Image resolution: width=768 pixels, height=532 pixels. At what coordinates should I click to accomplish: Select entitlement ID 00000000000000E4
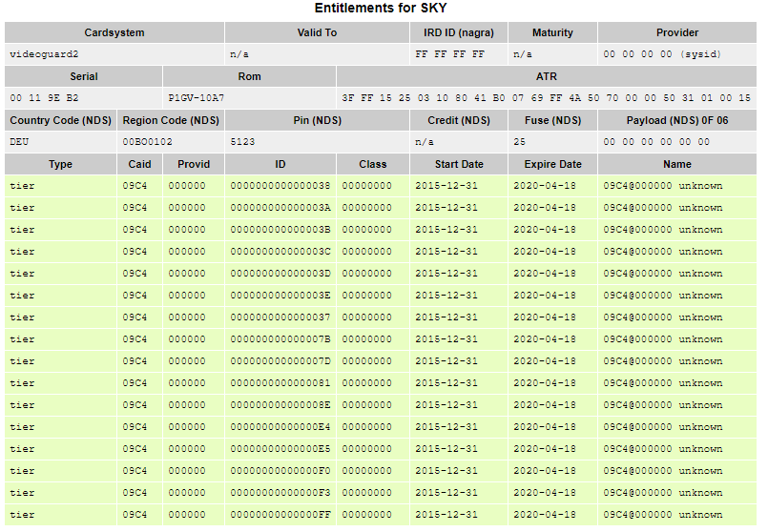(280, 427)
